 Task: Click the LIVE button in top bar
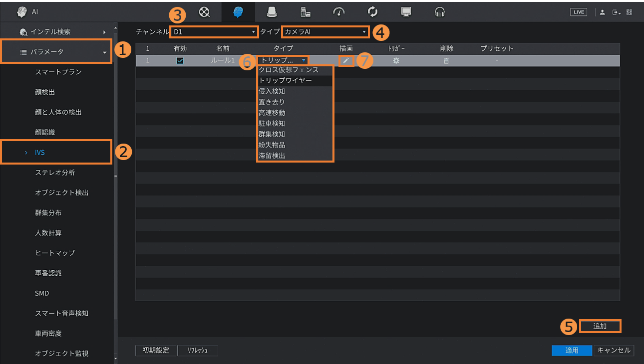(x=579, y=12)
